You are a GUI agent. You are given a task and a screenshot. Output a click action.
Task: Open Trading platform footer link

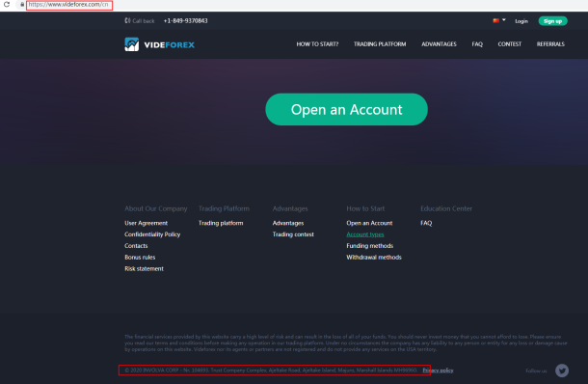[221, 223]
